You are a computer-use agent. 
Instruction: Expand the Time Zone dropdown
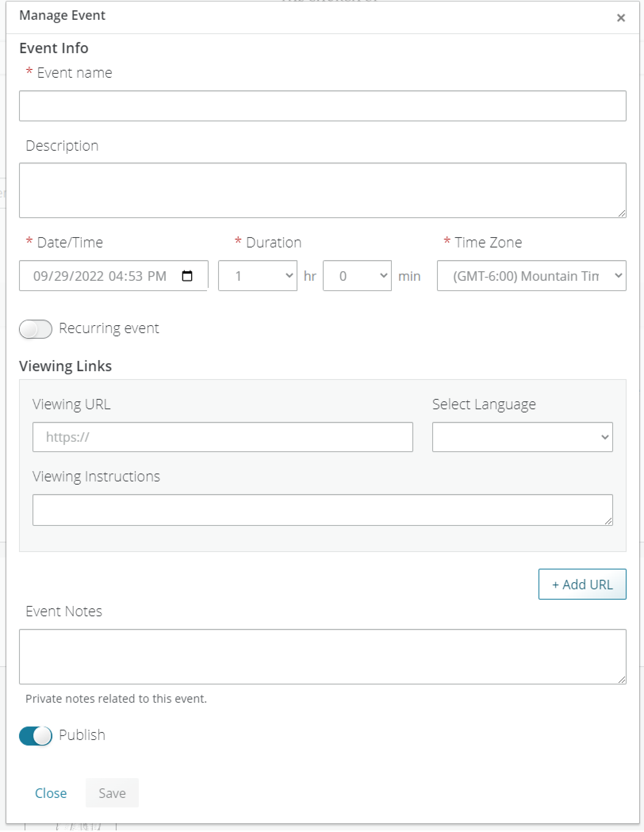click(x=531, y=276)
